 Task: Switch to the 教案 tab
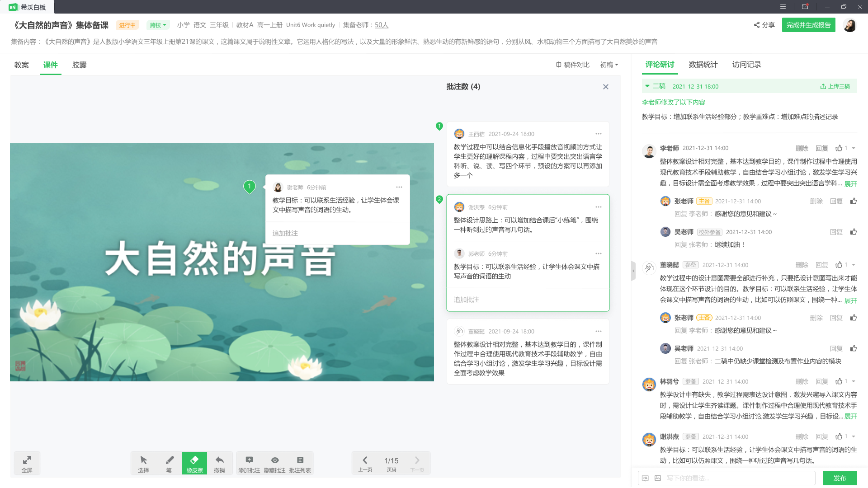coord(22,65)
